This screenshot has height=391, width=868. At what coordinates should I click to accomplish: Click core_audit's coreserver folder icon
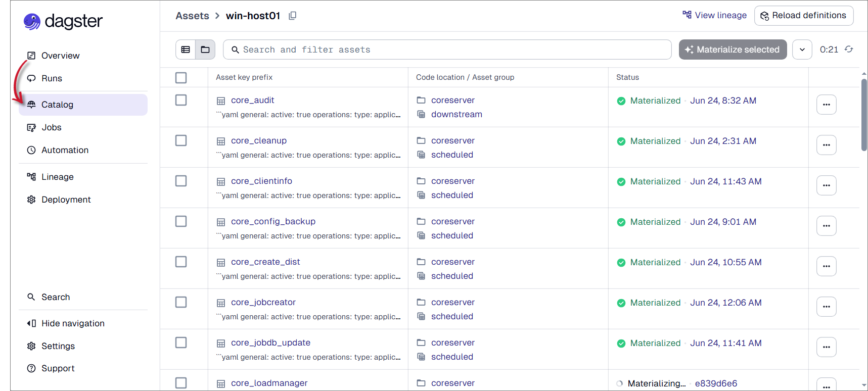(x=421, y=100)
